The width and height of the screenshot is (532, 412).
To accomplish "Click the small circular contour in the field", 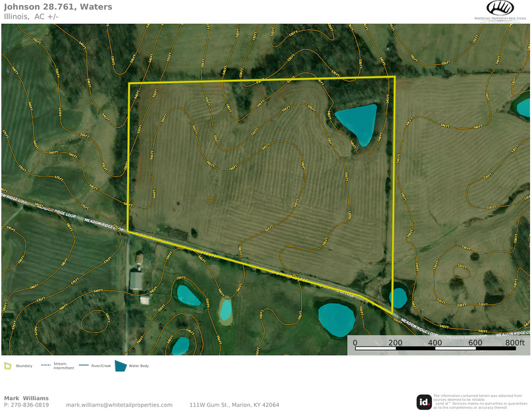I will [210, 200].
